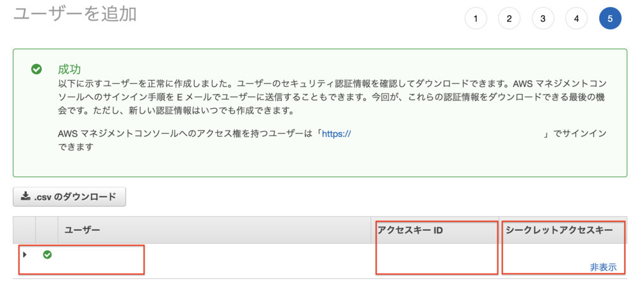The height and width of the screenshot is (293, 644).
Task: Click the user row status check icon
Action: [x=47, y=255]
